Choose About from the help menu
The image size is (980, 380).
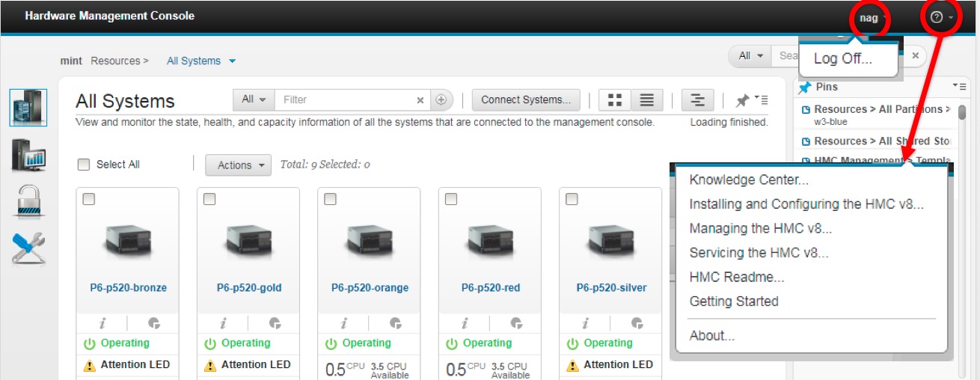(711, 336)
